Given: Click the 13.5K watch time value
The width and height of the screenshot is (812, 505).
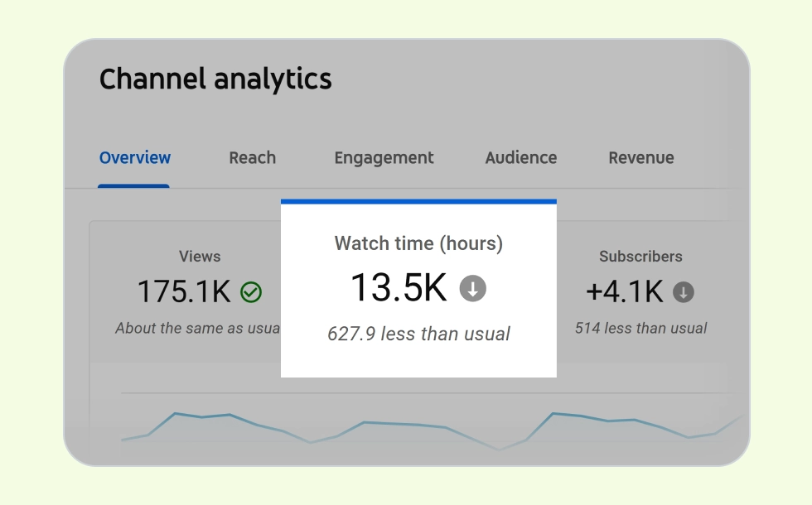Looking at the screenshot, I should pos(399,288).
